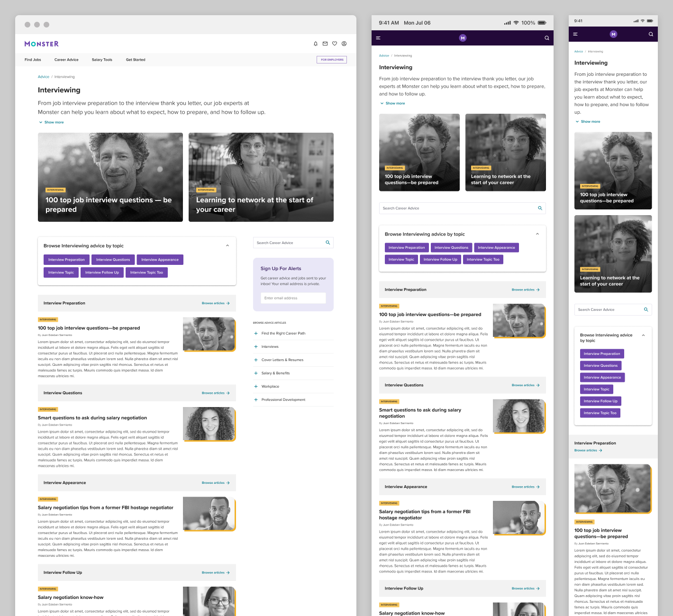Open notifications bell in desktop header

316,44
